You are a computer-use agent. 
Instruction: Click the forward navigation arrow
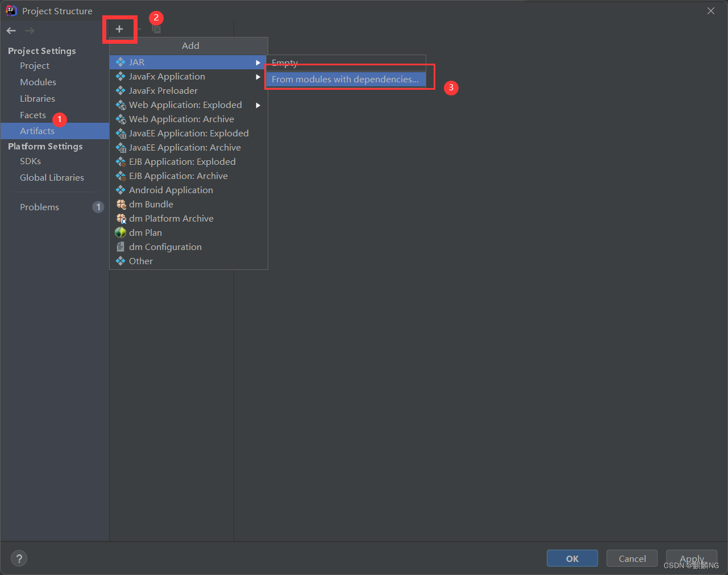coord(30,31)
